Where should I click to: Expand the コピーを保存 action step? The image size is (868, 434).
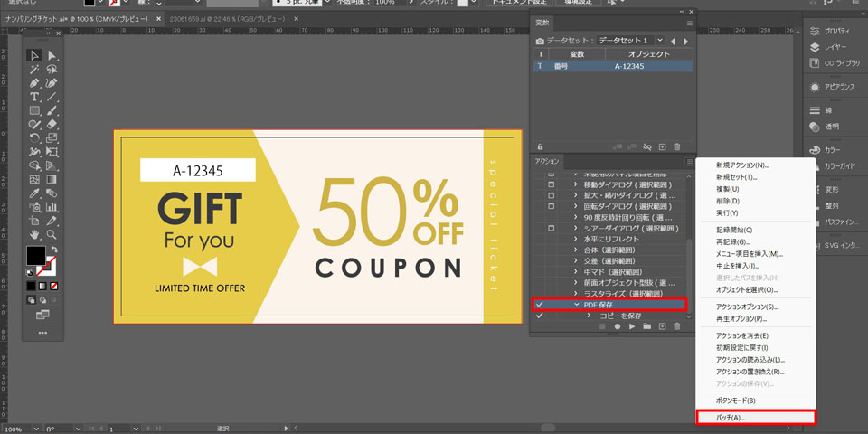point(589,316)
